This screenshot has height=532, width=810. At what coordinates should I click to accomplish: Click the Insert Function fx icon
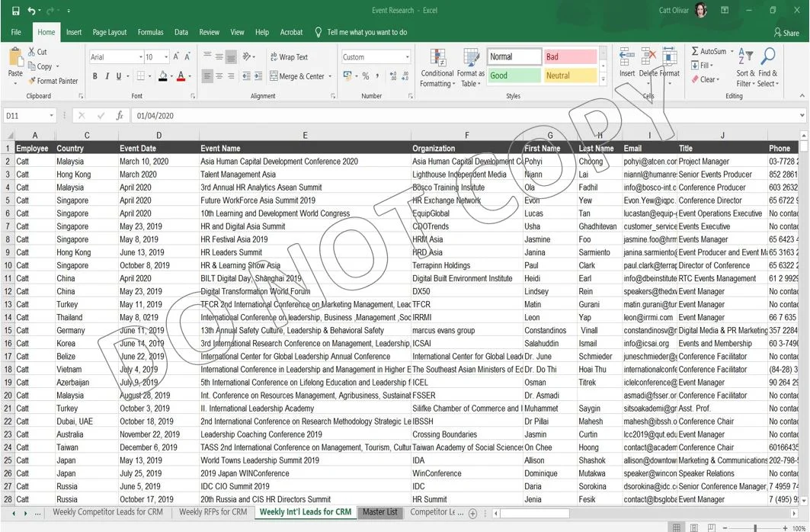(120, 116)
